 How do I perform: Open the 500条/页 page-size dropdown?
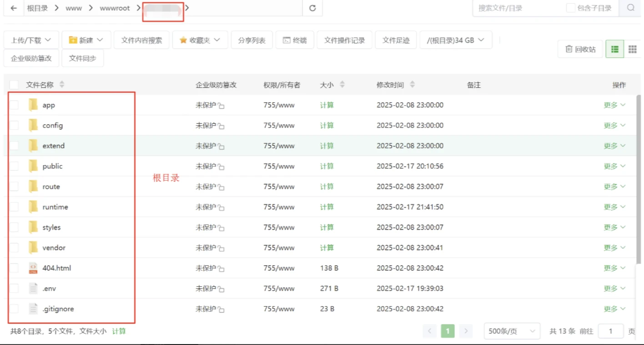511,331
